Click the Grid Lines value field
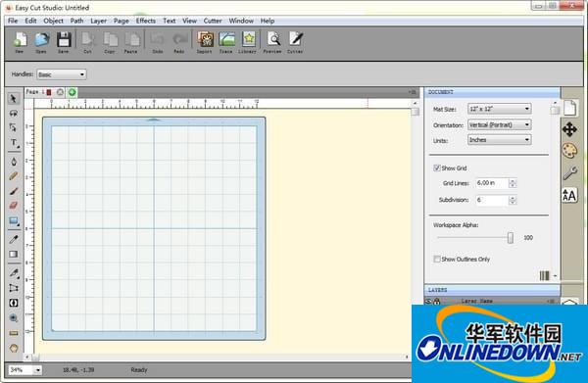The image size is (588, 383). (x=492, y=183)
